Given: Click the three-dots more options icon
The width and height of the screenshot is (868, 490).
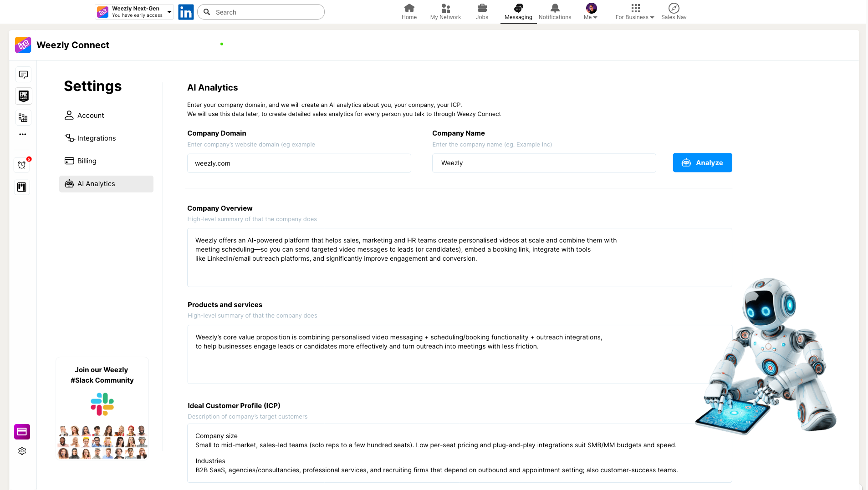Looking at the screenshot, I should [23, 135].
